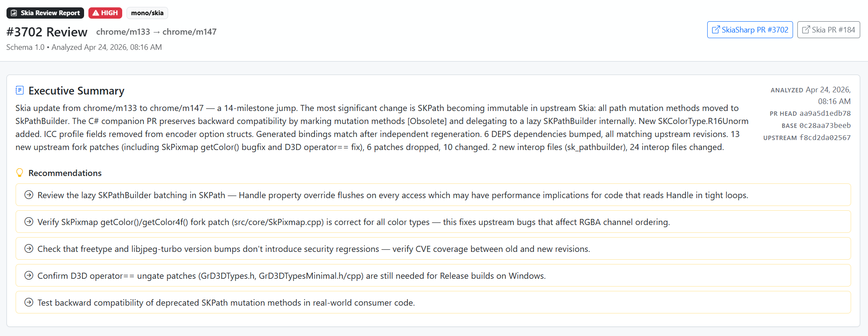Open the SkiaSharp PR #3702 link
The height and width of the screenshot is (336, 868).
[750, 30]
